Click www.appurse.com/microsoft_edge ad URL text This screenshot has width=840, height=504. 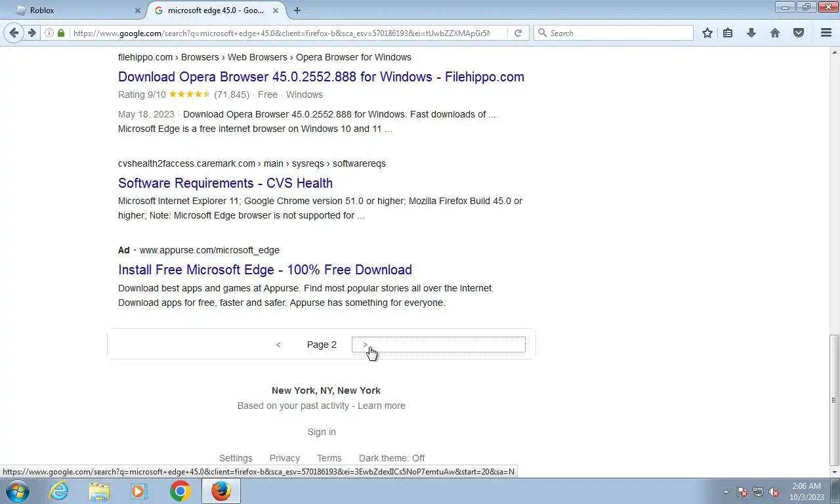[209, 250]
